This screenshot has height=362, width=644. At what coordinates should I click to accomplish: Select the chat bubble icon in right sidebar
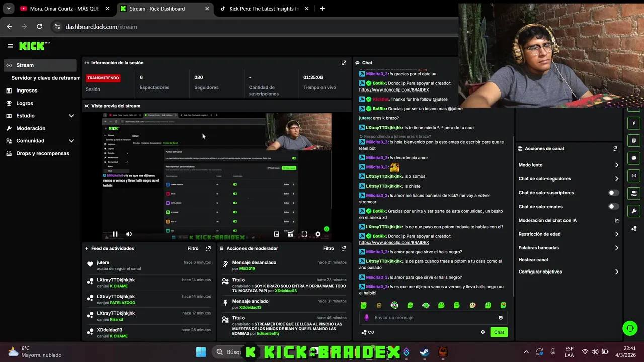coord(634,158)
